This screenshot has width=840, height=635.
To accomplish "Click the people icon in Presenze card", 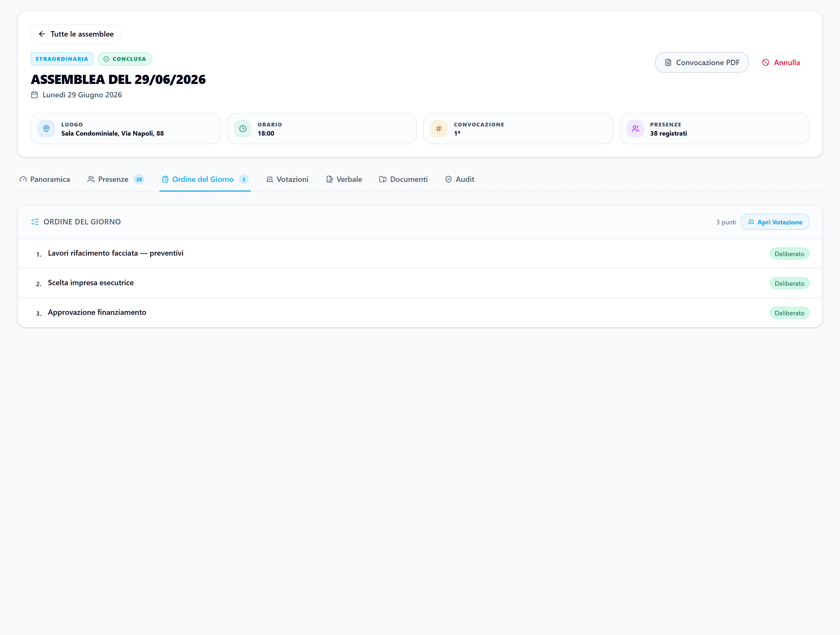I will [635, 129].
